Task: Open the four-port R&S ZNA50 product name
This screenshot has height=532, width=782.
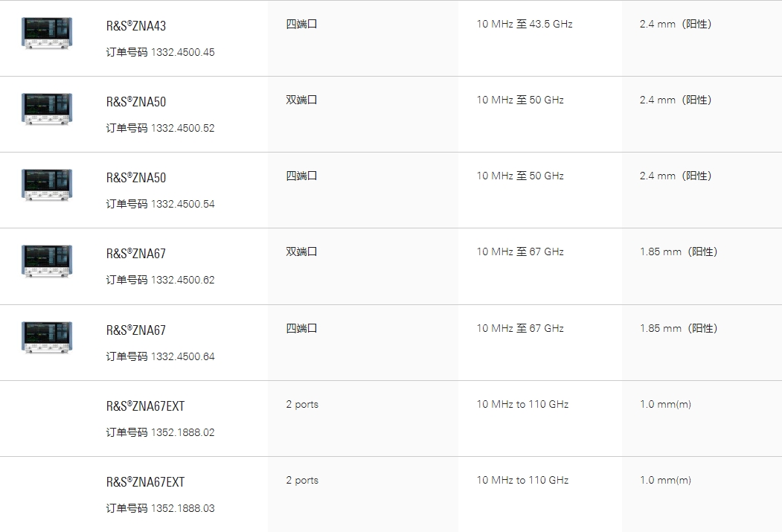Action: coord(135,178)
